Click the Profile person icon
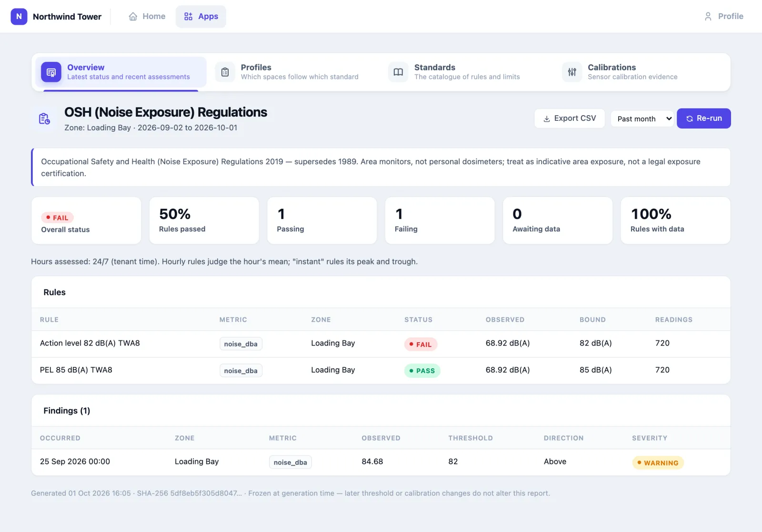The image size is (762, 532). [x=708, y=17]
